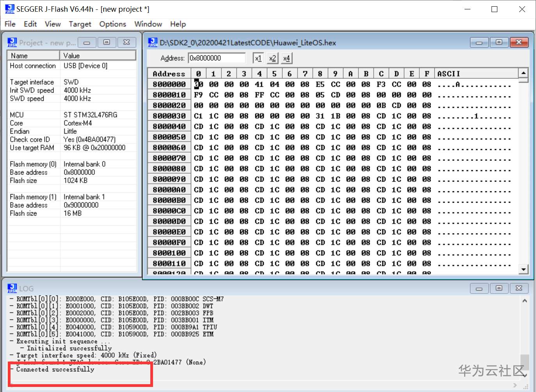Viewport: 536px width, 392px height.
Task: Click the Flash memory (0) row label
Action: pos(33,164)
